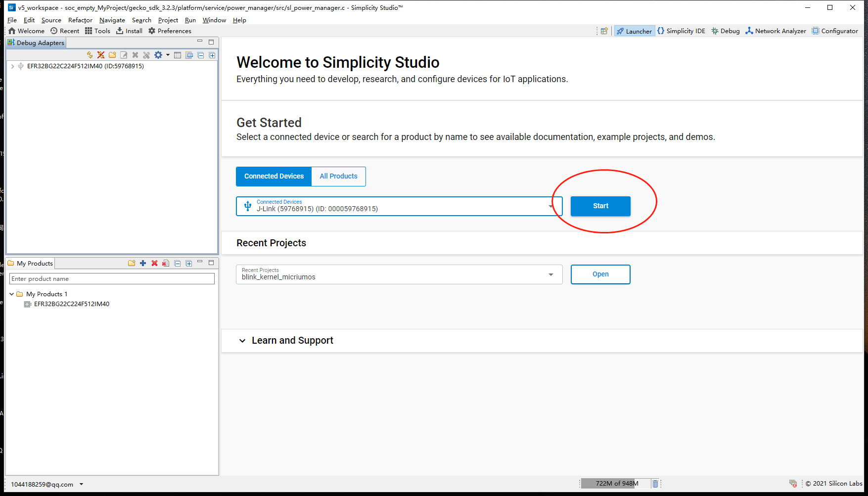
Task: Open the blink_kernel_micriumos project
Action: coord(600,274)
